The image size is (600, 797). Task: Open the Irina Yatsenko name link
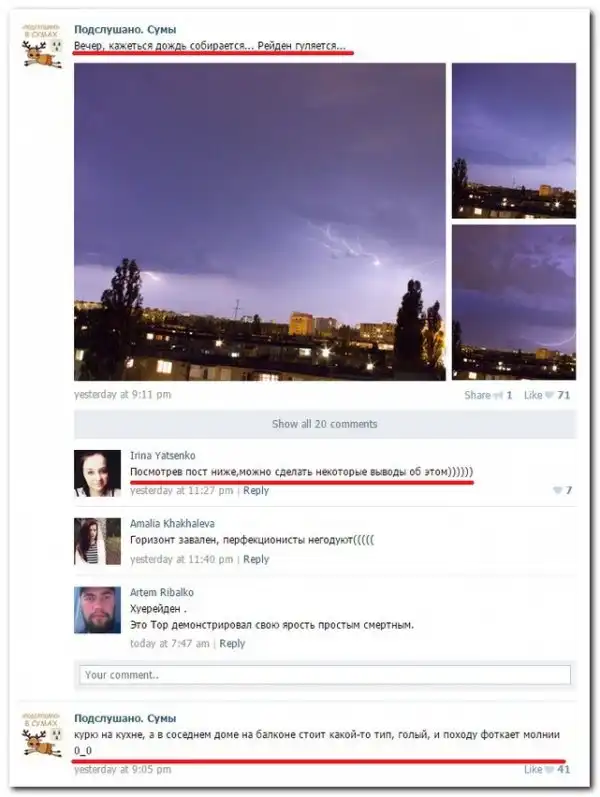click(163, 455)
